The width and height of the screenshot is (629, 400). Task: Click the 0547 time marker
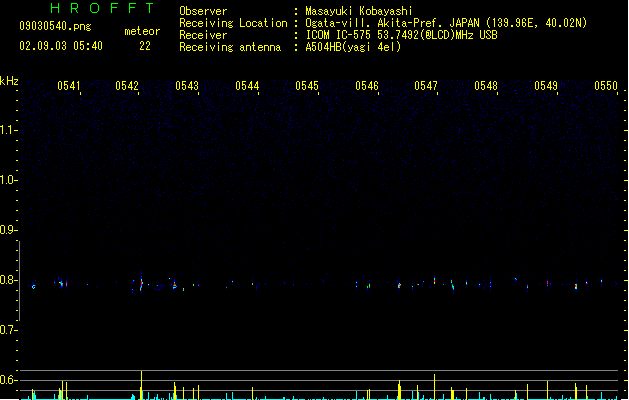tap(426, 86)
